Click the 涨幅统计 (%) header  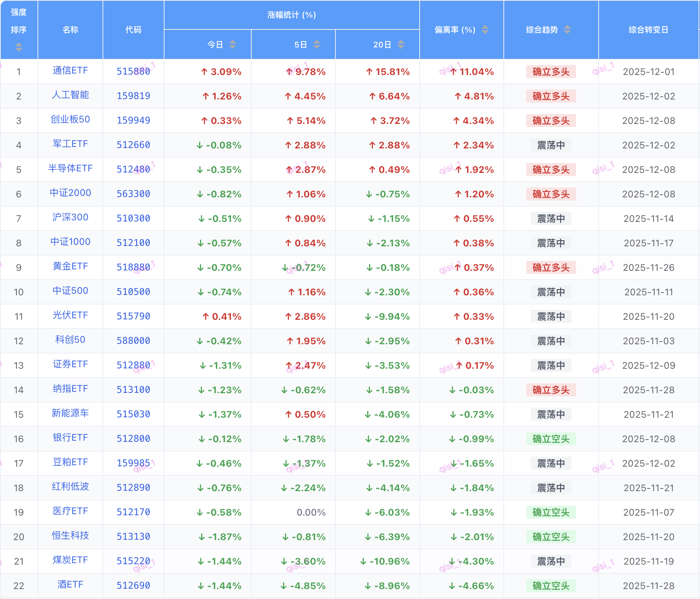(291, 15)
